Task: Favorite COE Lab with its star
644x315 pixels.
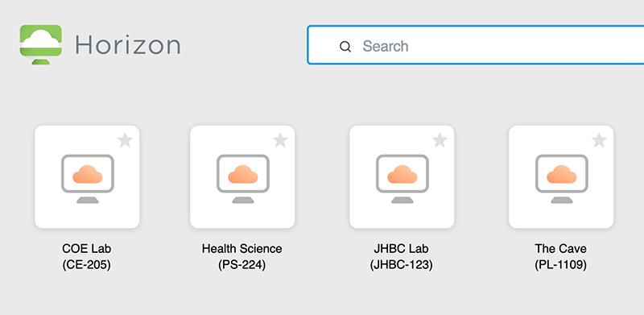Action: tap(125, 140)
